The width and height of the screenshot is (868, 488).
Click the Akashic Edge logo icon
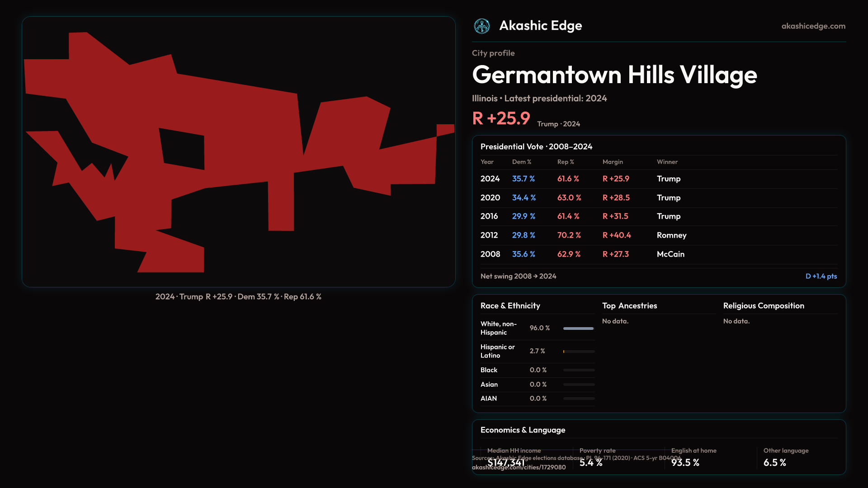[481, 26]
